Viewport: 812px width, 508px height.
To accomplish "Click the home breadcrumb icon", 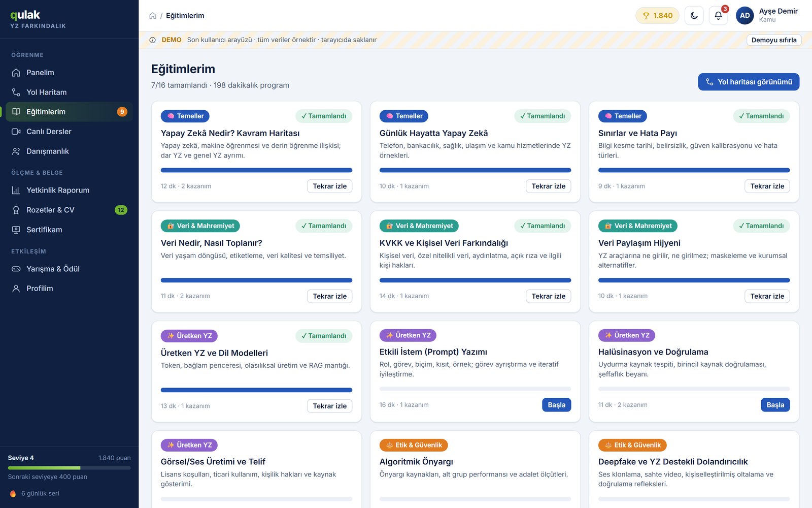I will (x=153, y=16).
